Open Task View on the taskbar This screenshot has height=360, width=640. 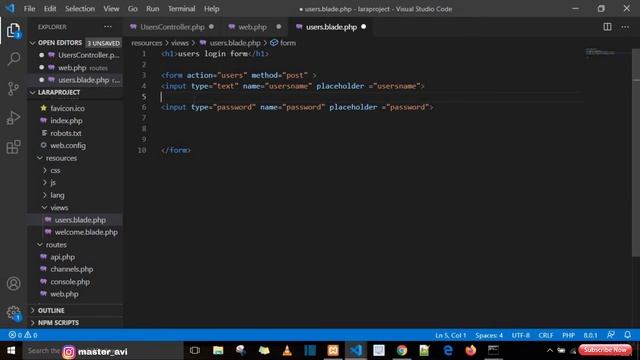click(195, 350)
